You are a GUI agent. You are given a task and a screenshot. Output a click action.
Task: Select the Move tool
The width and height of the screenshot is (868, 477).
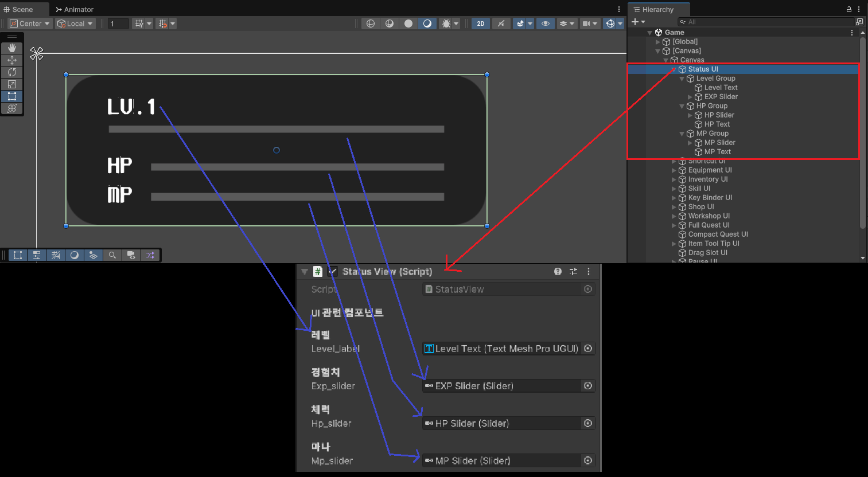[11, 60]
